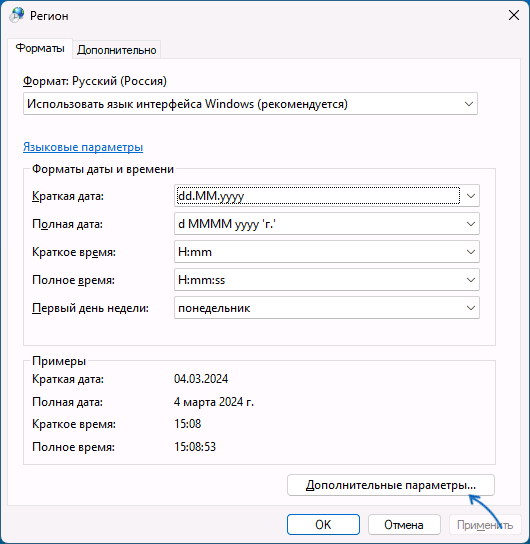530x544 pixels.
Task: Click the greyed-out Применить button
Action: tap(485, 525)
